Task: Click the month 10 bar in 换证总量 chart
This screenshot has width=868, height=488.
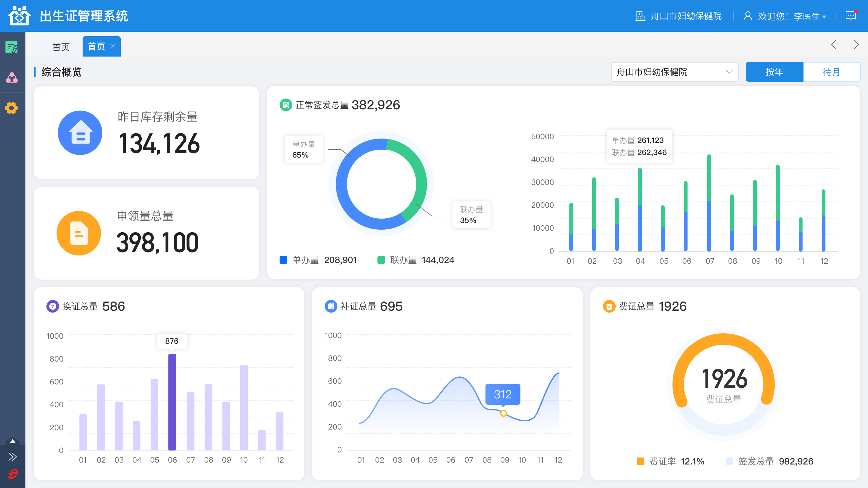Action: pos(244,407)
